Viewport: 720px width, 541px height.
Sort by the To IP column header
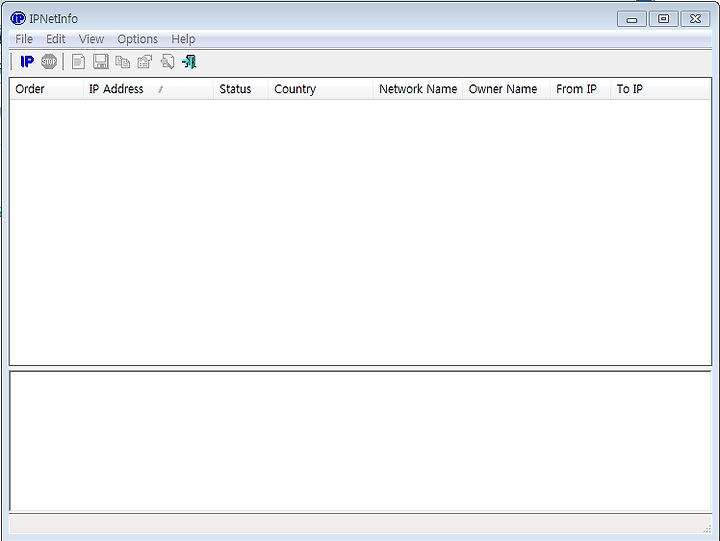(x=660, y=89)
